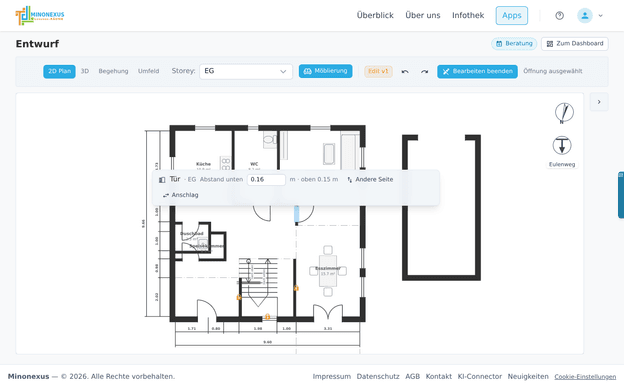Viewport: 624px width, 390px height.
Task: Switch to the 2D Plan view
Action: point(59,71)
